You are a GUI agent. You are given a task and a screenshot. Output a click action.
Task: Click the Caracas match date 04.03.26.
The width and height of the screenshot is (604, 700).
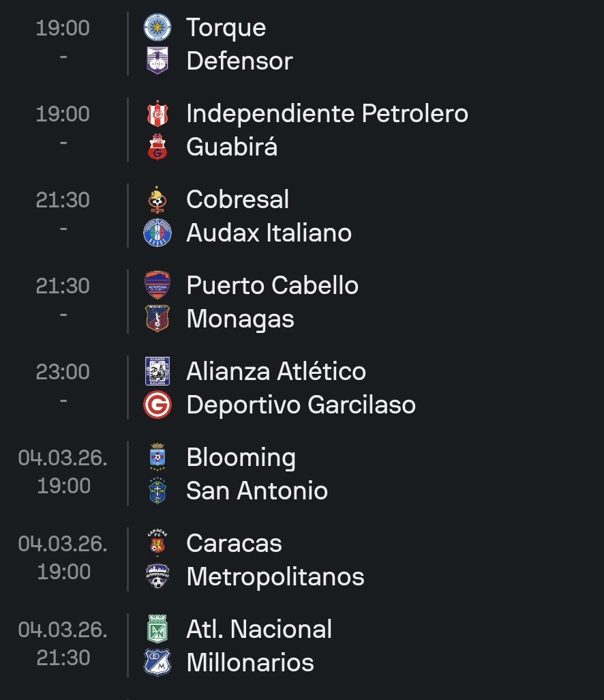tap(63, 544)
